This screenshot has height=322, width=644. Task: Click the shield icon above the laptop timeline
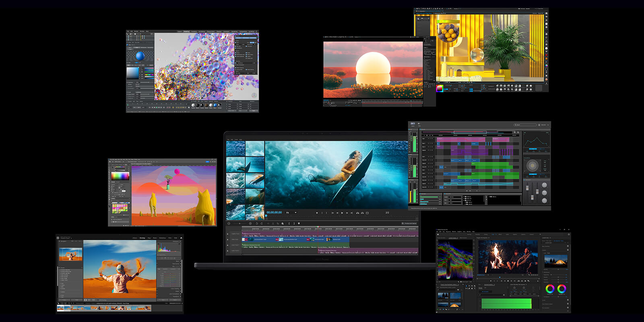[x=299, y=223]
